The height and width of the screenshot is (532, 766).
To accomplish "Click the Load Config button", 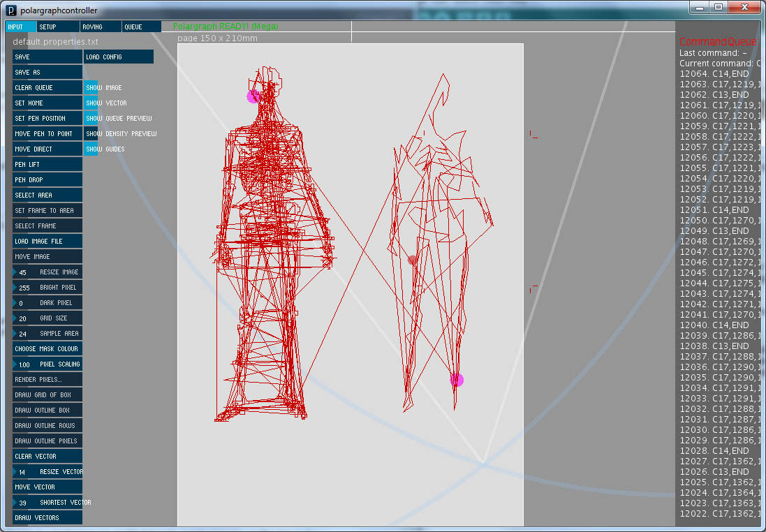I will coord(118,57).
